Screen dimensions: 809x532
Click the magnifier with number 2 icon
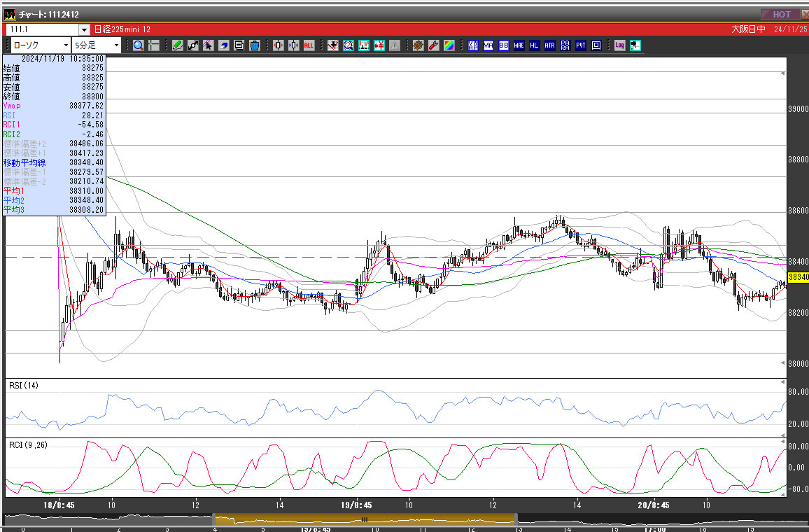pyautogui.click(x=349, y=45)
